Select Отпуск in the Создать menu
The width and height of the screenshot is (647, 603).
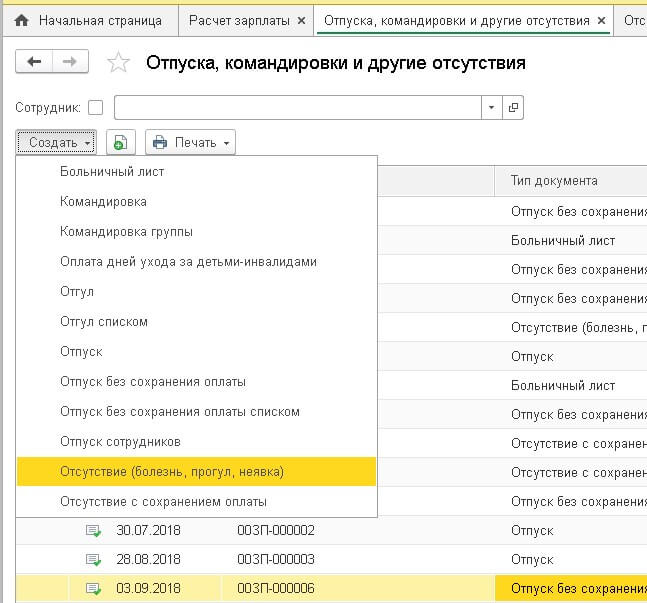pos(196,352)
